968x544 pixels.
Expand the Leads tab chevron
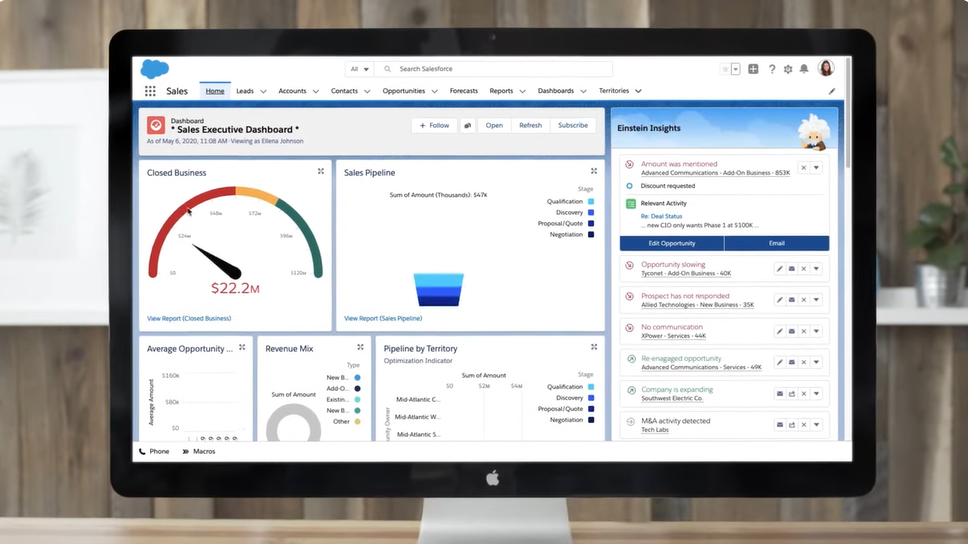coord(263,91)
